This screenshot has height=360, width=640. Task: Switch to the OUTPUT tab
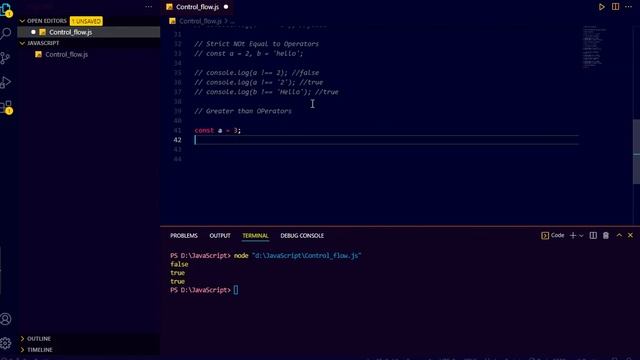[220, 236]
